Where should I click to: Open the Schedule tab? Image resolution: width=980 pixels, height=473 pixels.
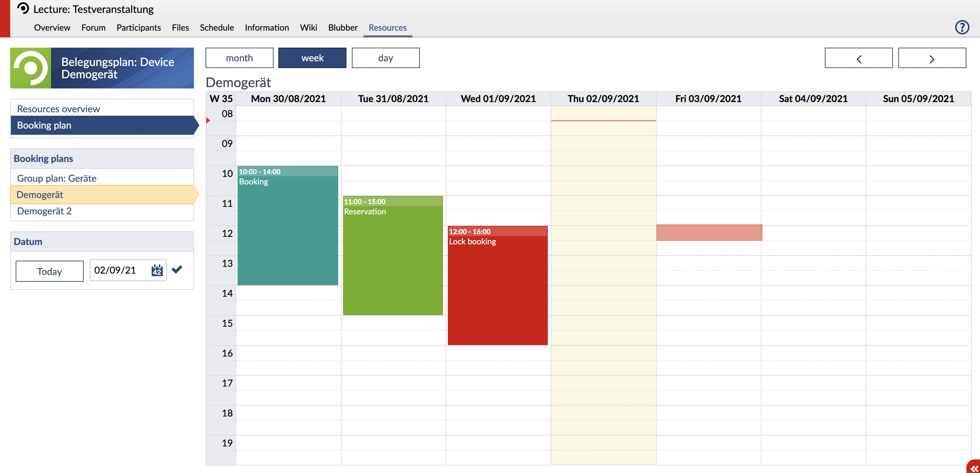coord(217,28)
